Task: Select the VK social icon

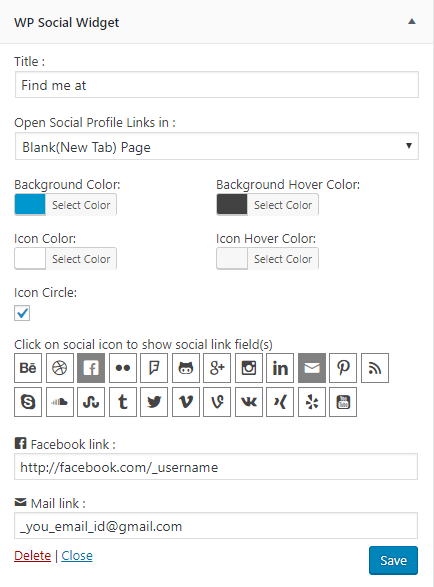Action: coord(249,402)
